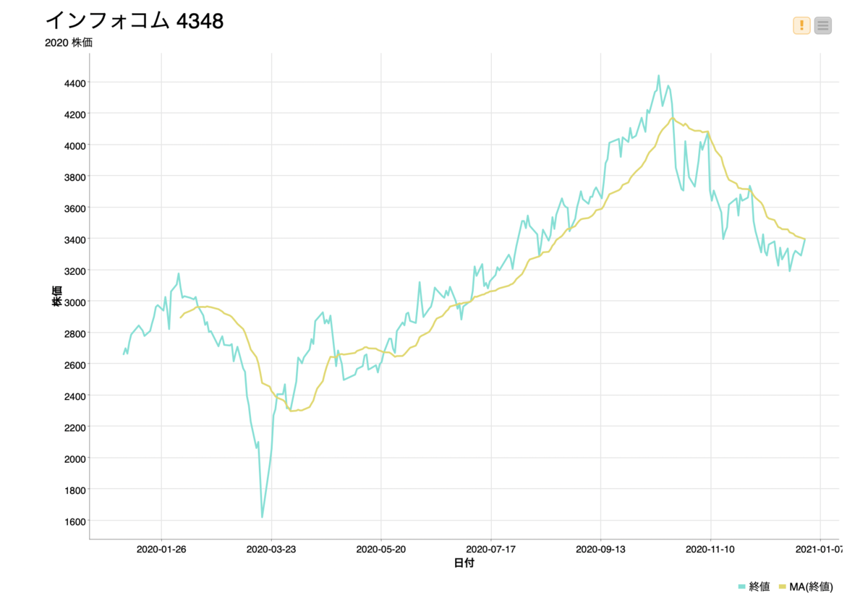The height and width of the screenshot is (598, 868).
Task: Click the 4000 y-axis value
Action: coord(75,145)
